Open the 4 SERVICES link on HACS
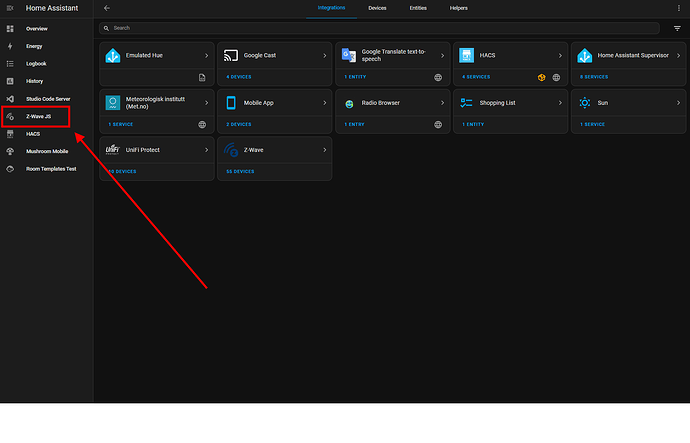690x443 pixels. (476, 77)
